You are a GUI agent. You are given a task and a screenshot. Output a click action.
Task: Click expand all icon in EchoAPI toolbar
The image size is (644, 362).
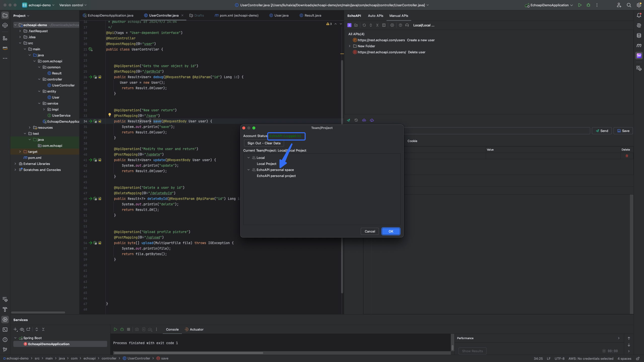pos(371,25)
